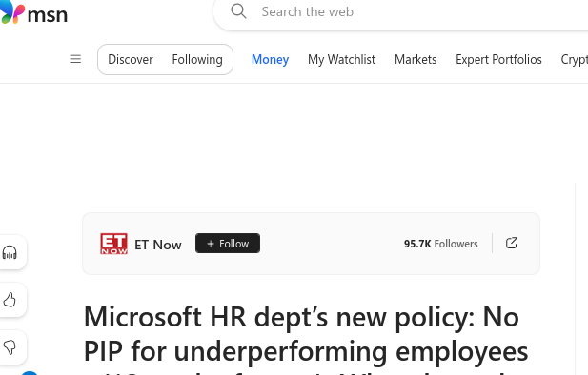
Task: Click the search magnifier icon
Action: point(238,11)
